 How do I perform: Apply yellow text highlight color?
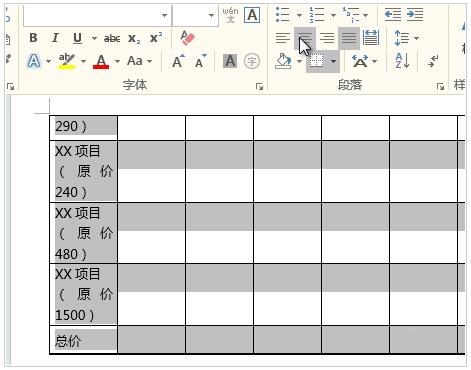[67, 61]
